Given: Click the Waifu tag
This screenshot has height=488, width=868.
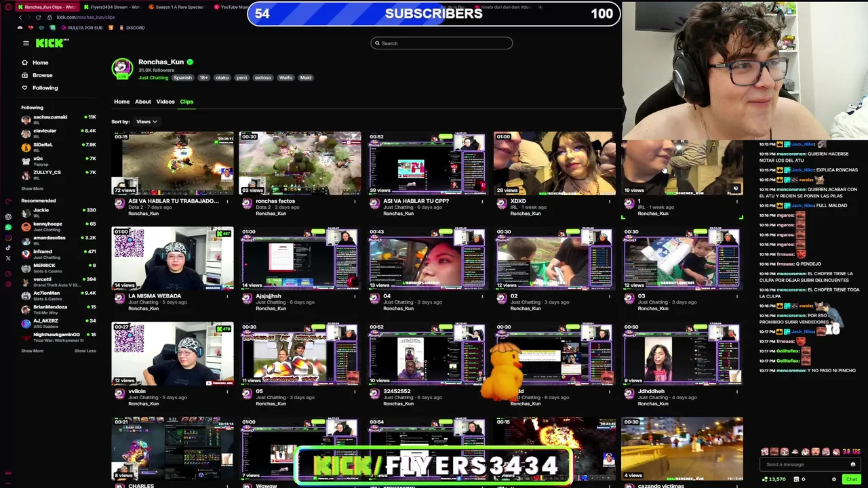Looking at the screenshot, I should 285,78.
